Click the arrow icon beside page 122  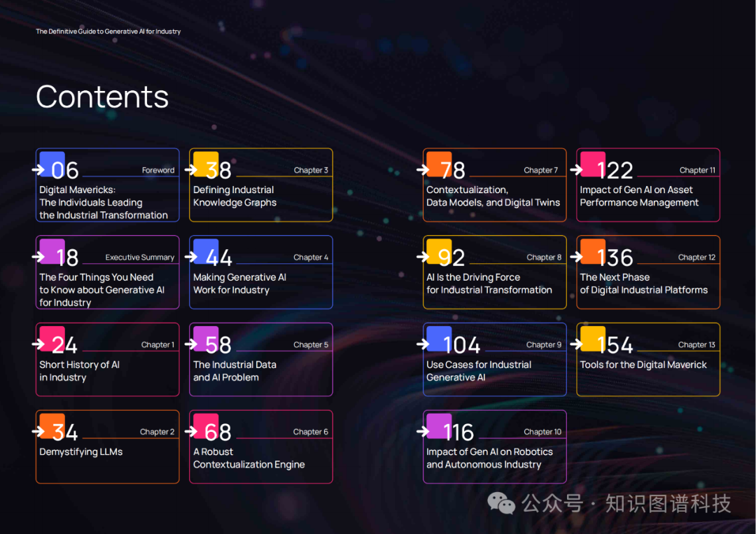click(x=576, y=169)
